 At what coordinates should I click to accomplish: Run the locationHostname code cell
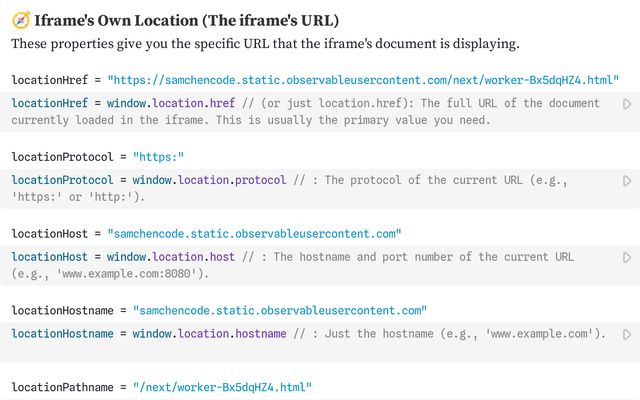(627, 334)
